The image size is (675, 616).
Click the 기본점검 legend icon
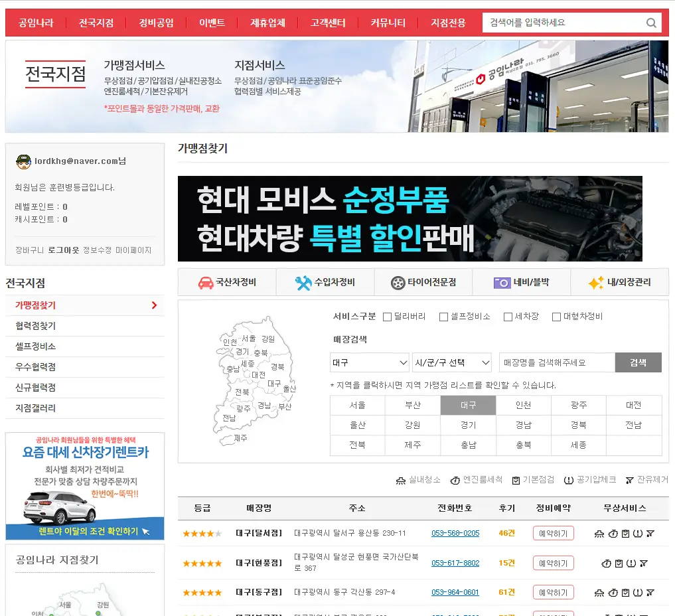pos(516,481)
